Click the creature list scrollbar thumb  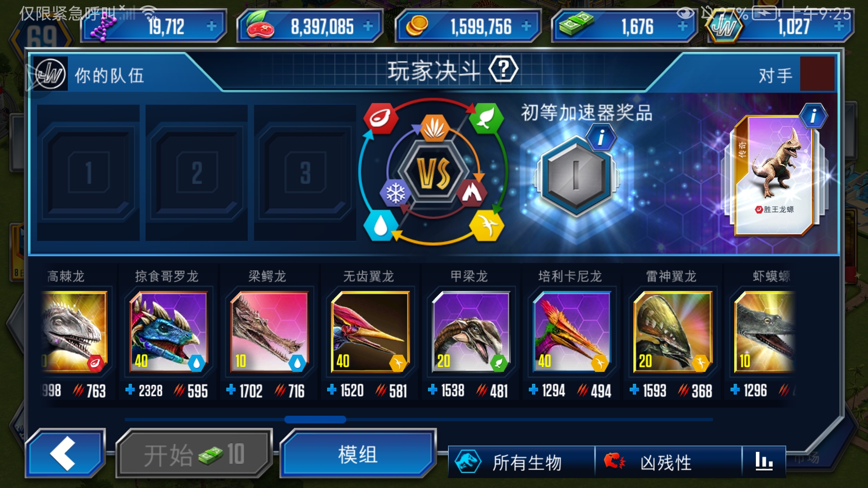[x=315, y=419]
